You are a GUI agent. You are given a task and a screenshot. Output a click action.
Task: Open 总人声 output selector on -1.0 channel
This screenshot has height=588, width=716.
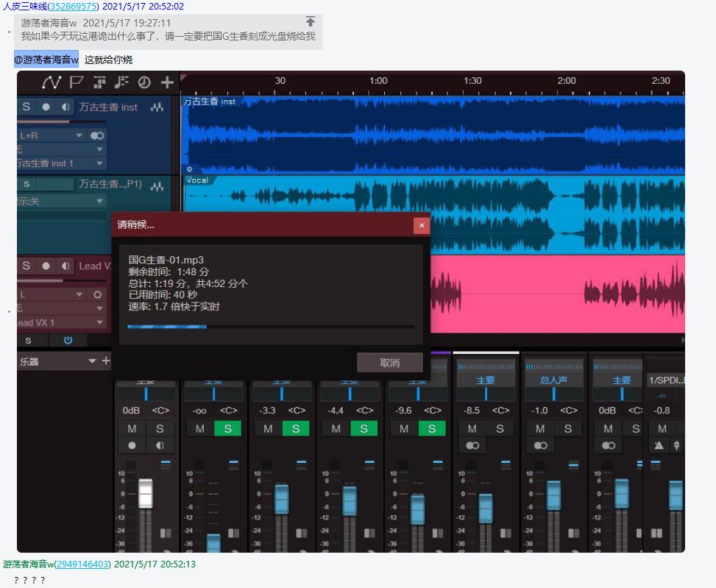(x=554, y=380)
